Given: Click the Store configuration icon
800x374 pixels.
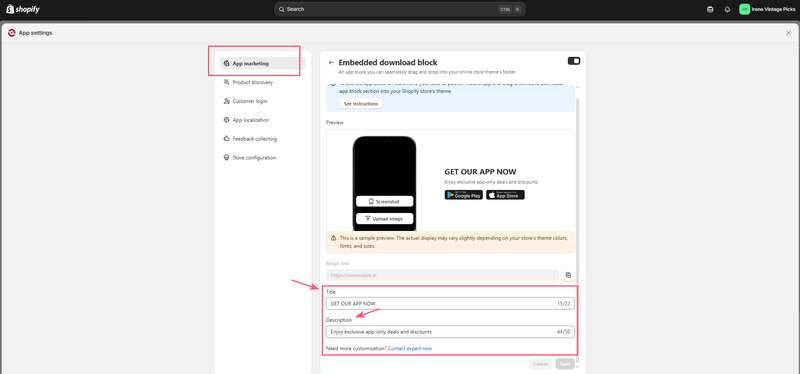Looking at the screenshot, I should coord(227,158).
